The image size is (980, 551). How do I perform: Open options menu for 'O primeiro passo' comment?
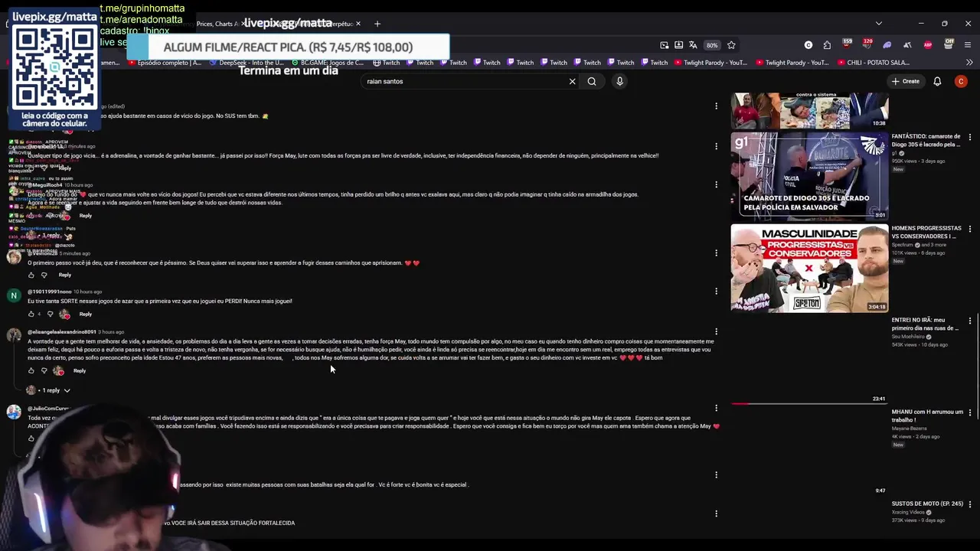(x=717, y=253)
